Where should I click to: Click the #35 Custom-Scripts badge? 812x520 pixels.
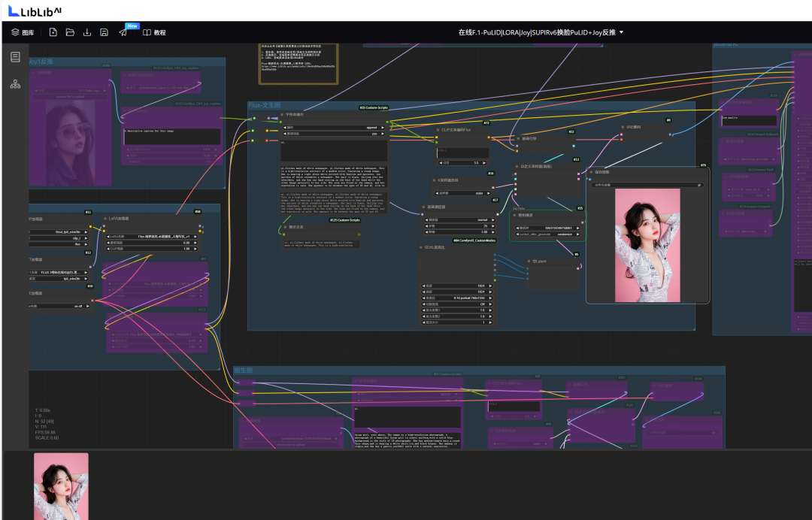point(374,107)
